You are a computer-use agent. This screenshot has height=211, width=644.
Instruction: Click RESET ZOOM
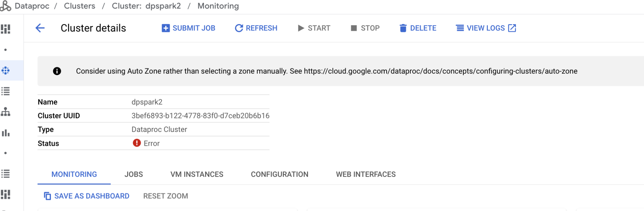tap(166, 196)
